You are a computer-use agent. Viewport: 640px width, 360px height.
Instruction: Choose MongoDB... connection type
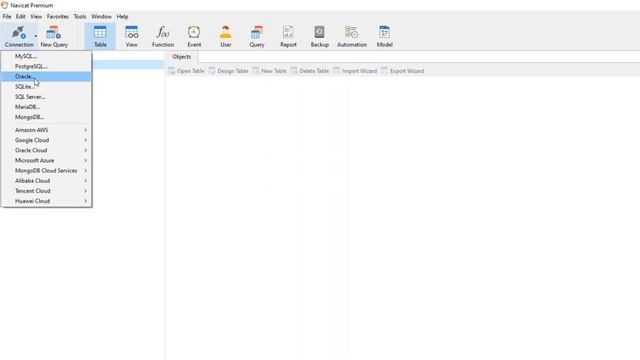(46, 117)
